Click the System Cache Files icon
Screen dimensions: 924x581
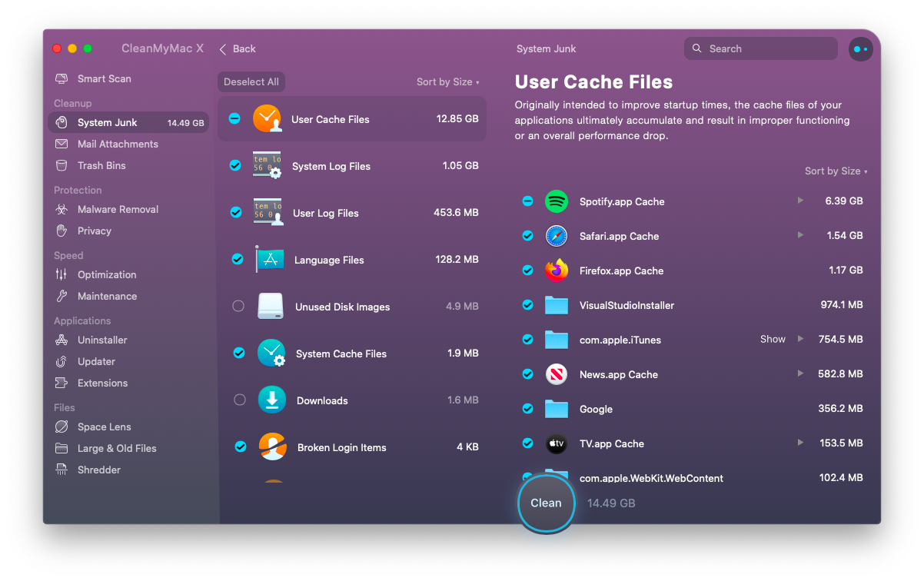pos(271,354)
